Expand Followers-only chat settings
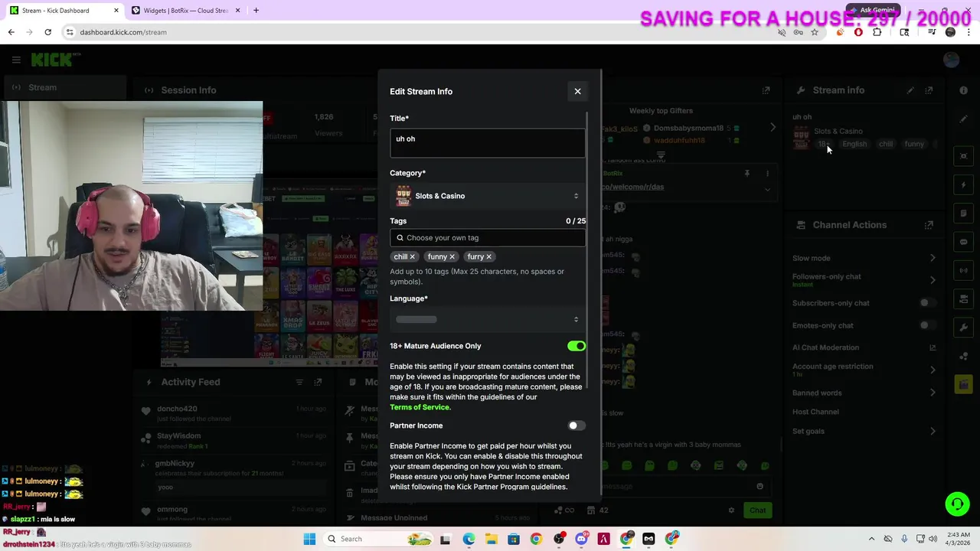 pos(864,280)
